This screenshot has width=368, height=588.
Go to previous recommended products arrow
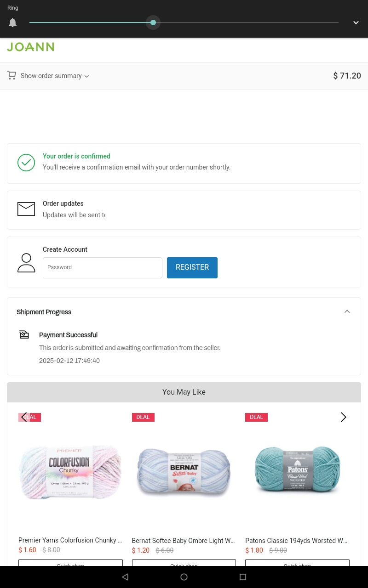coord(24,417)
